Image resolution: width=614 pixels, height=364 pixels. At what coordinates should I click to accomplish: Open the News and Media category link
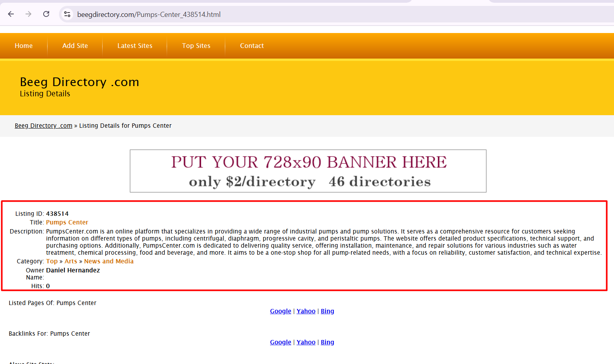(109, 261)
